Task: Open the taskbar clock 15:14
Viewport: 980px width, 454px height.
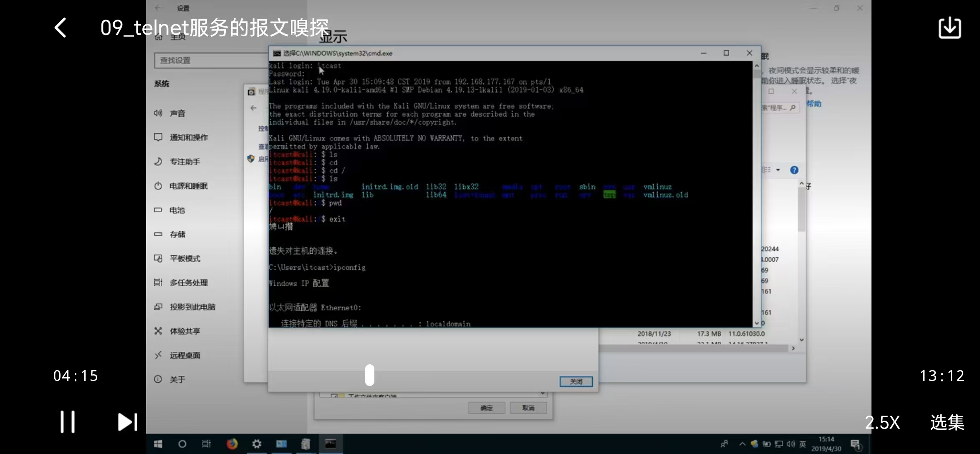Action: (x=826, y=444)
